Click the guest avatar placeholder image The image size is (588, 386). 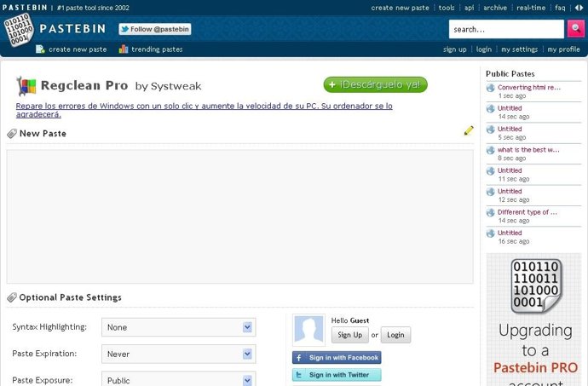(x=308, y=330)
